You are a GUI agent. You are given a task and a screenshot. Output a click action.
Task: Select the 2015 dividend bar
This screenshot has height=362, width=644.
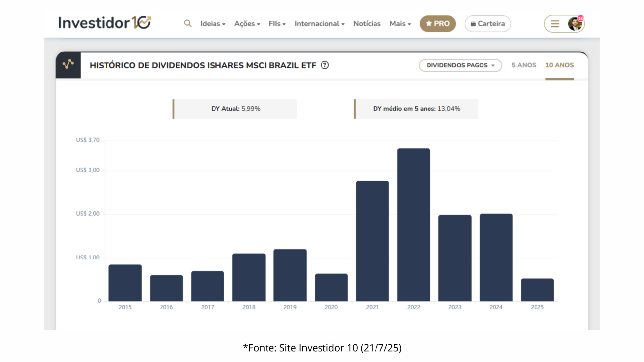(x=125, y=283)
